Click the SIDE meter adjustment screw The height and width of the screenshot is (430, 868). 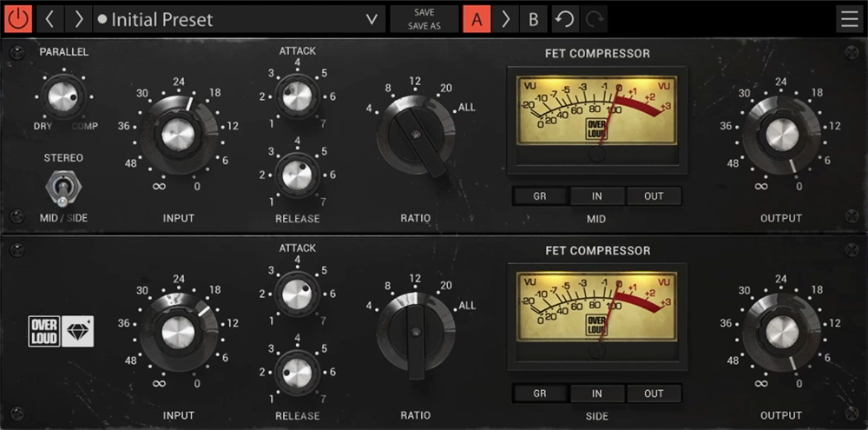(597, 351)
